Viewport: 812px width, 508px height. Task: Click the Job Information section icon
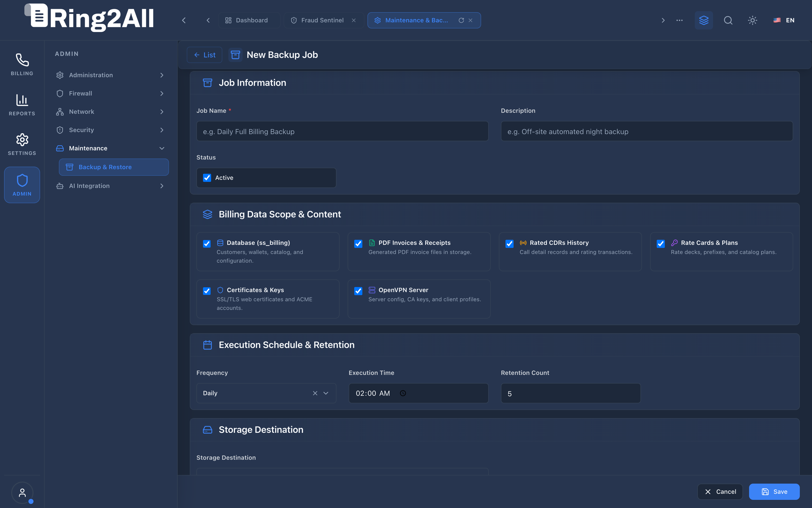click(x=207, y=83)
